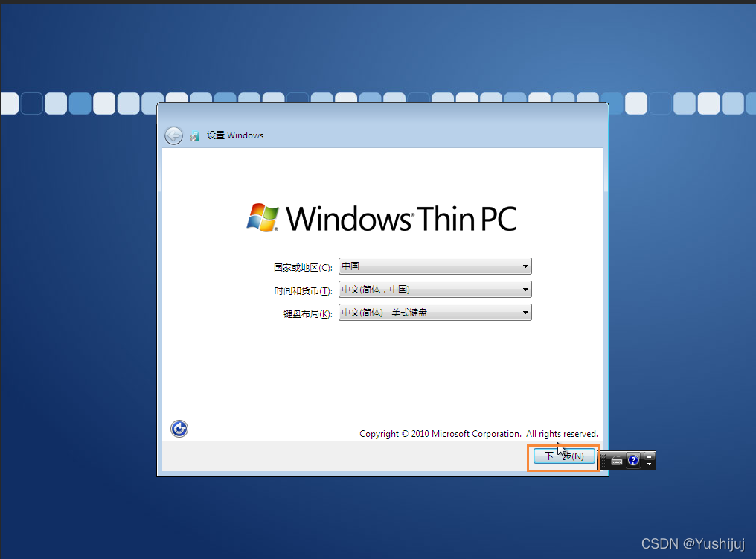Open language bar options down arrow
Viewport: 756px width, 559px height.
[x=649, y=464]
